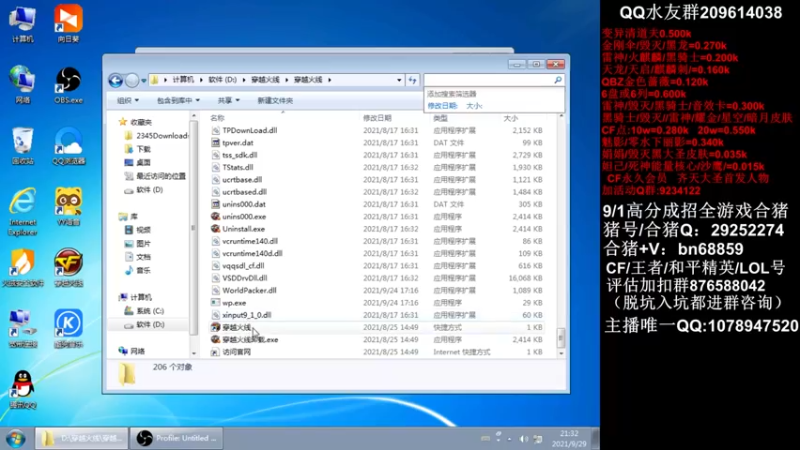Expand breadcrumb arrow after 计算机

202,80
